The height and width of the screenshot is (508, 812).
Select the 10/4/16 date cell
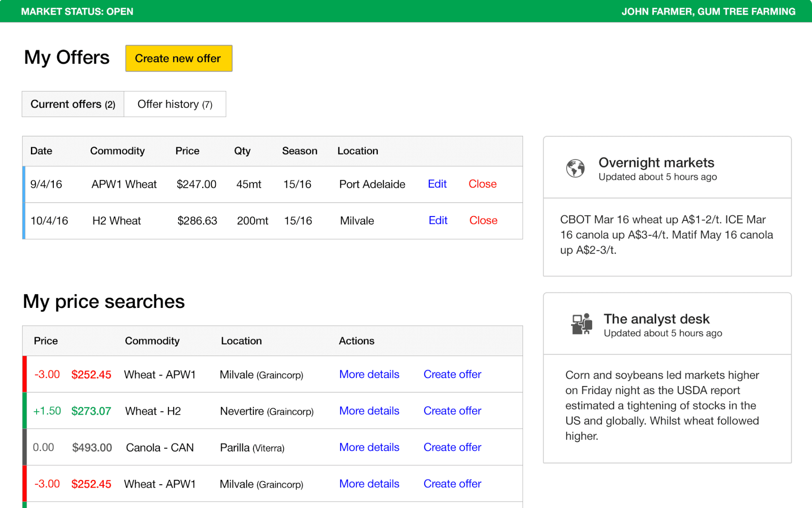coord(49,221)
